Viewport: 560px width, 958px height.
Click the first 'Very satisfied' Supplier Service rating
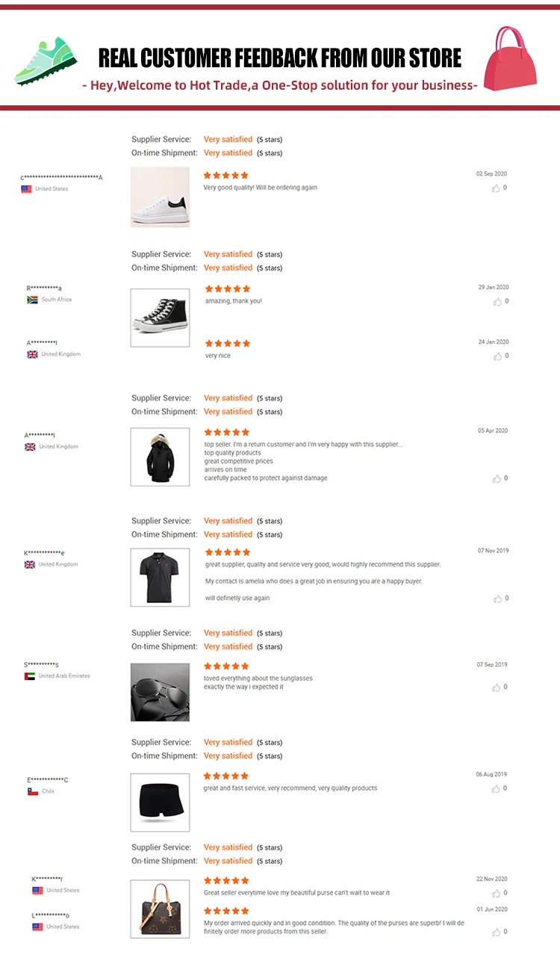[228, 140]
